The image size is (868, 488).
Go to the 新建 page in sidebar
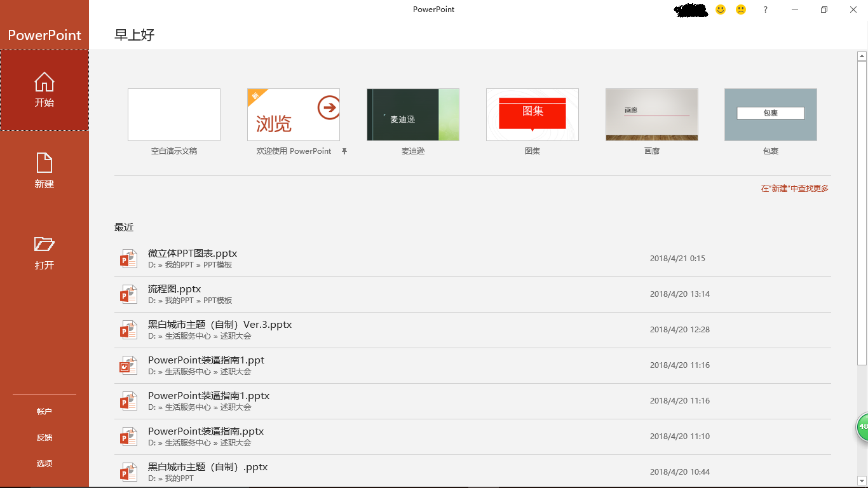tap(44, 172)
